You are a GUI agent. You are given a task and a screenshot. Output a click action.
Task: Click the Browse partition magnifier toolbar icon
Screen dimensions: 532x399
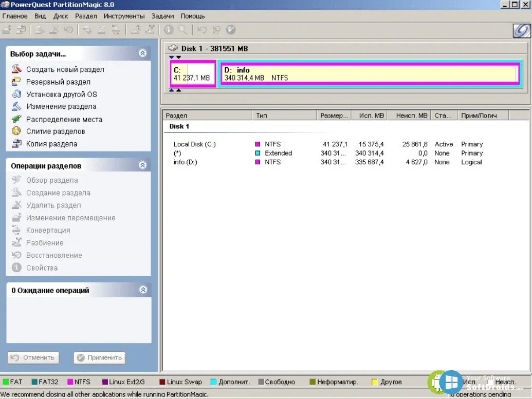click(x=183, y=30)
